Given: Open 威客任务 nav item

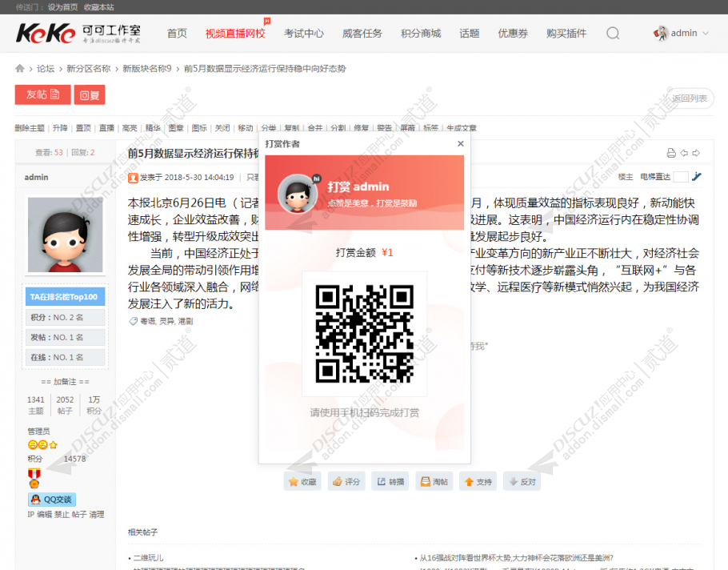Looking at the screenshot, I should 362,34.
